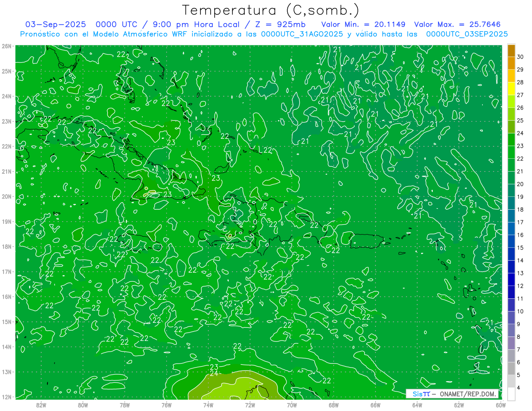Click the "74W" longitude label
Viewport: 532px width, 411px height.
point(208,405)
